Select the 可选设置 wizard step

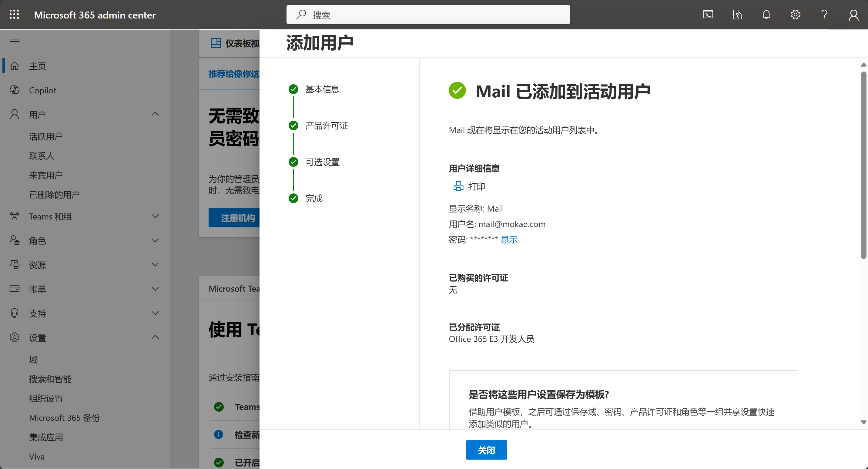[322, 162]
